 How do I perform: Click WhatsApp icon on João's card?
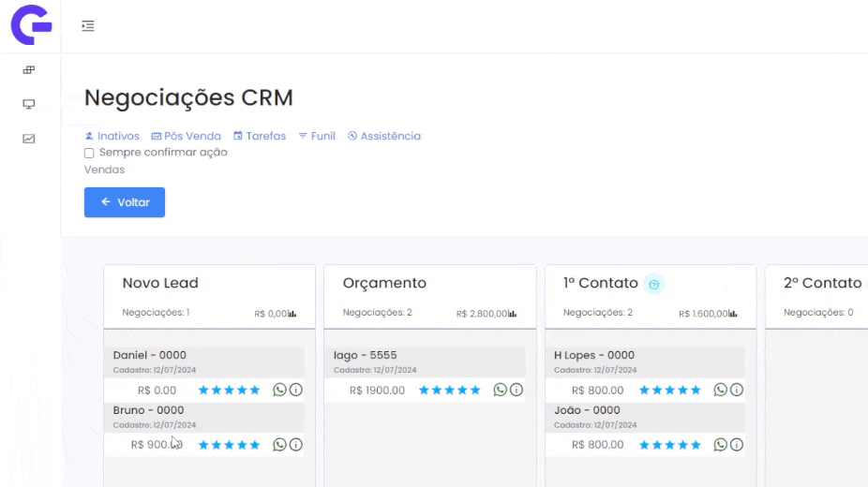click(x=721, y=445)
